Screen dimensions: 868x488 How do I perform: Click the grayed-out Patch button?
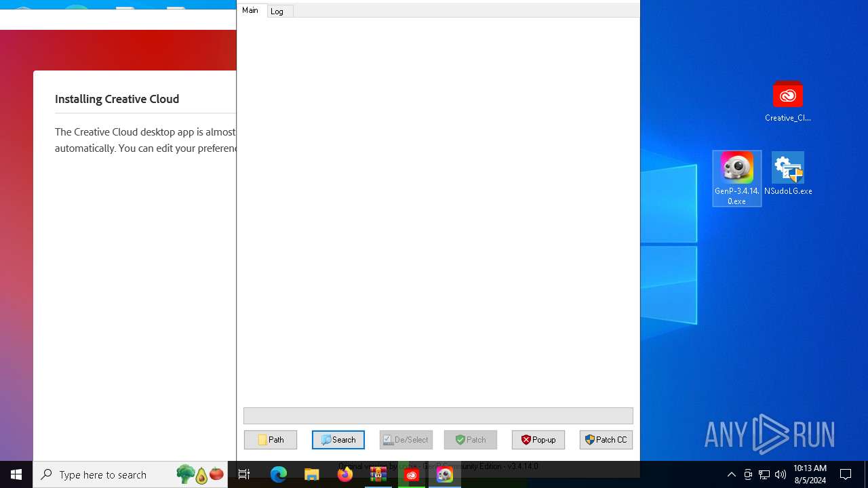tap(471, 440)
